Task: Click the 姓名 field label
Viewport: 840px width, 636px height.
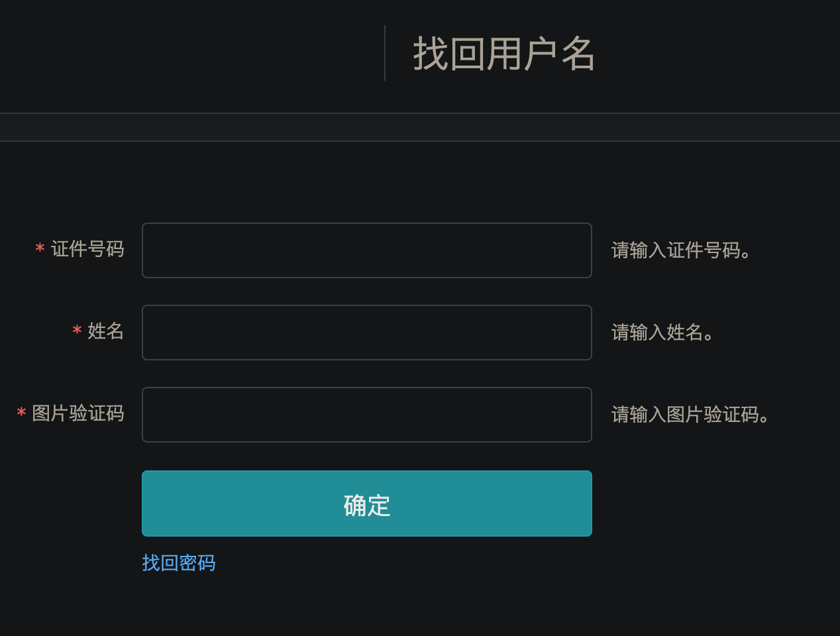Action: pos(105,331)
